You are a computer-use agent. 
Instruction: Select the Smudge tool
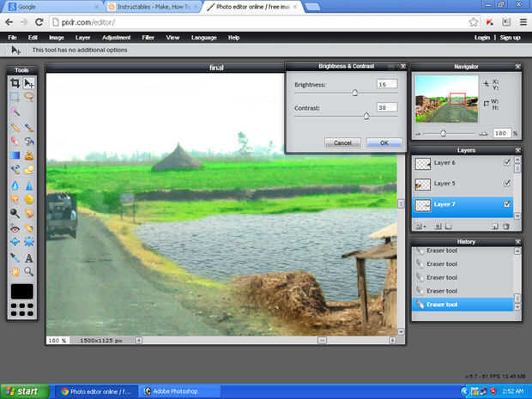[15, 199]
